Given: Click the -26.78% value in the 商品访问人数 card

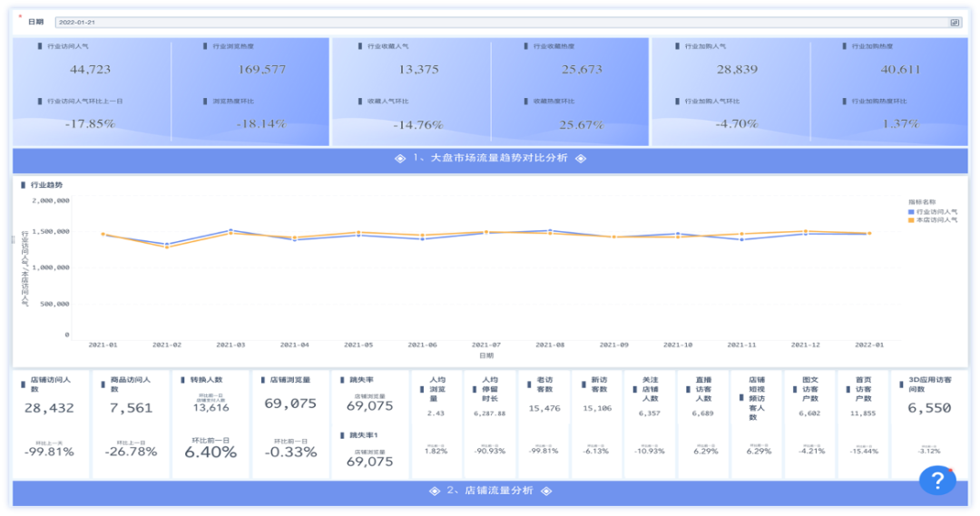Looking at the screenshot, I should [x=132, y=452].
